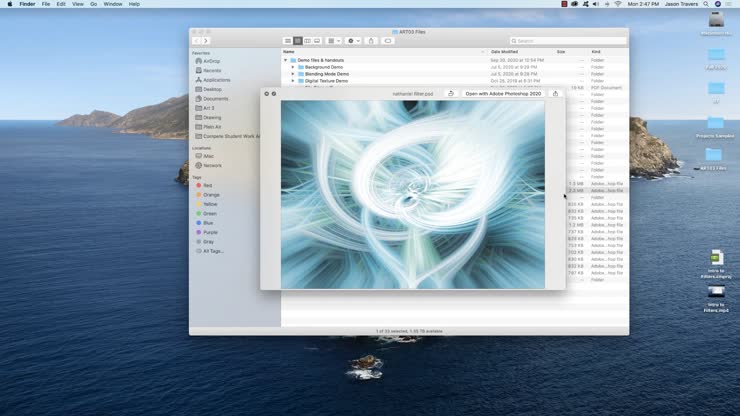Viewport: 740px width, 416px height.
Task: Open the Wi-Fi status menu
Action: coord(618,4)
